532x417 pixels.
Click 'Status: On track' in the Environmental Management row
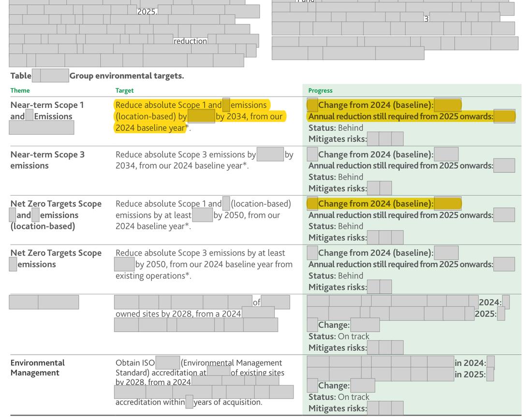(x=339, y=397)
